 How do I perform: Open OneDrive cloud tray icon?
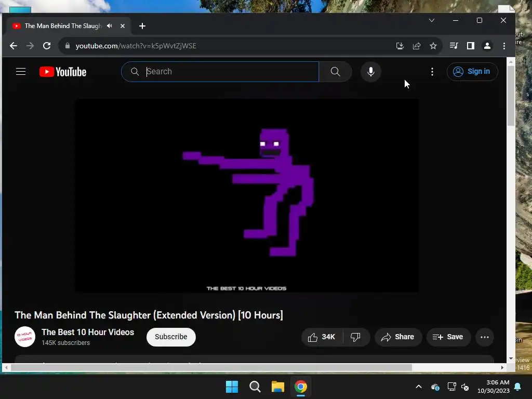pyautogui.click(x=435, y=387)
